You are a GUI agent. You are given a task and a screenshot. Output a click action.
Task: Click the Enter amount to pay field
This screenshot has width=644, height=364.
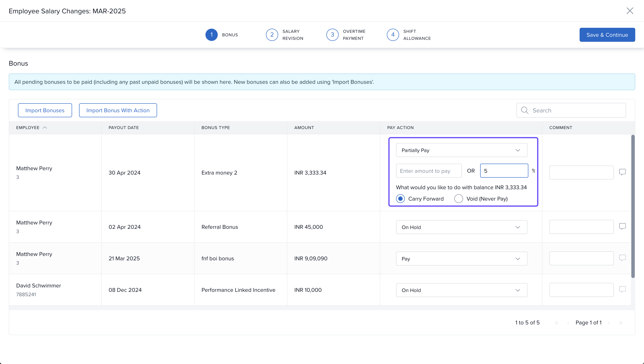[428, 171]
